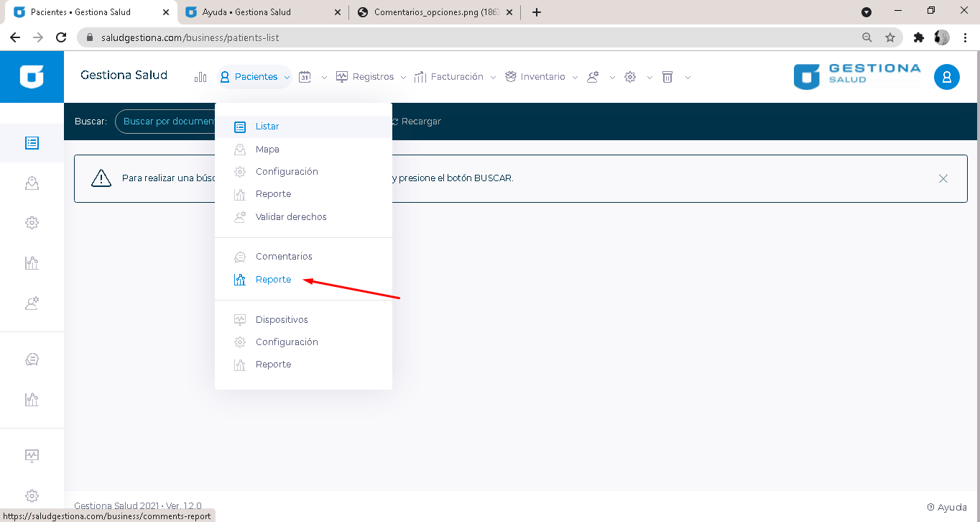Expand the Registros dropdown menu
Image resolution: width=980 pixels, height=522 pixels.
pos(371,77)
